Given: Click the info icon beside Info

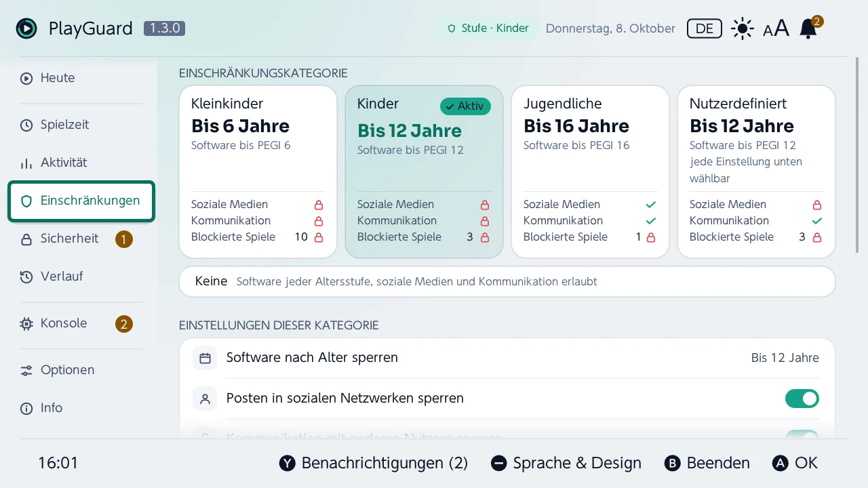Looking at the screenshot, I should [x=26, y=408].
